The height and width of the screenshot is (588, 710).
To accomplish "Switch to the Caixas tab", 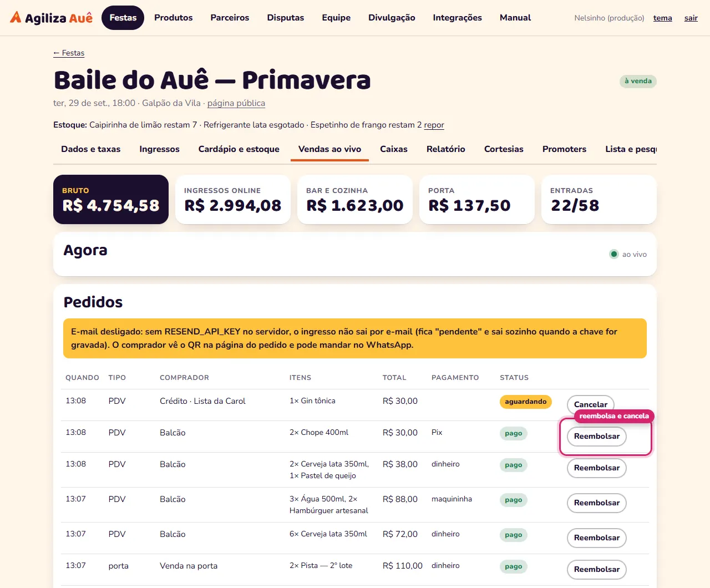I will point(394,149).
